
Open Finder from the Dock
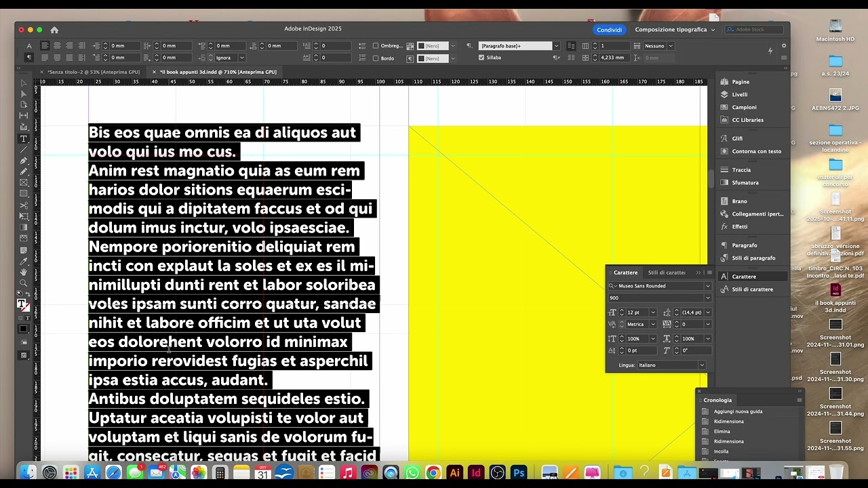[x=28, y=472]
